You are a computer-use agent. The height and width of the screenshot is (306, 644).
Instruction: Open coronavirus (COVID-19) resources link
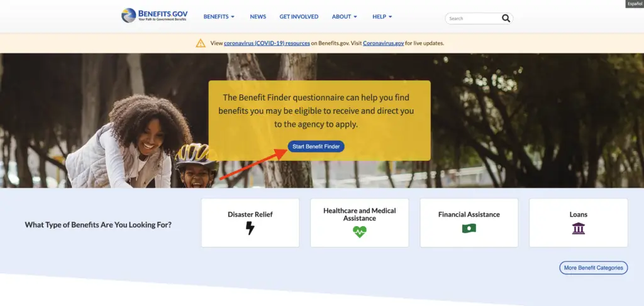(x=267, y=43)
